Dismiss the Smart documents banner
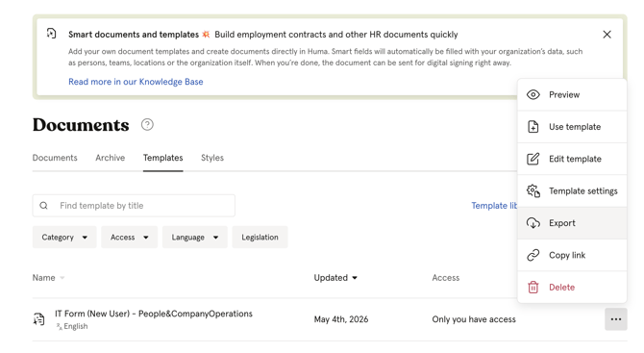The height and width of the screenshot is (353, 644). tap(607, 35)
